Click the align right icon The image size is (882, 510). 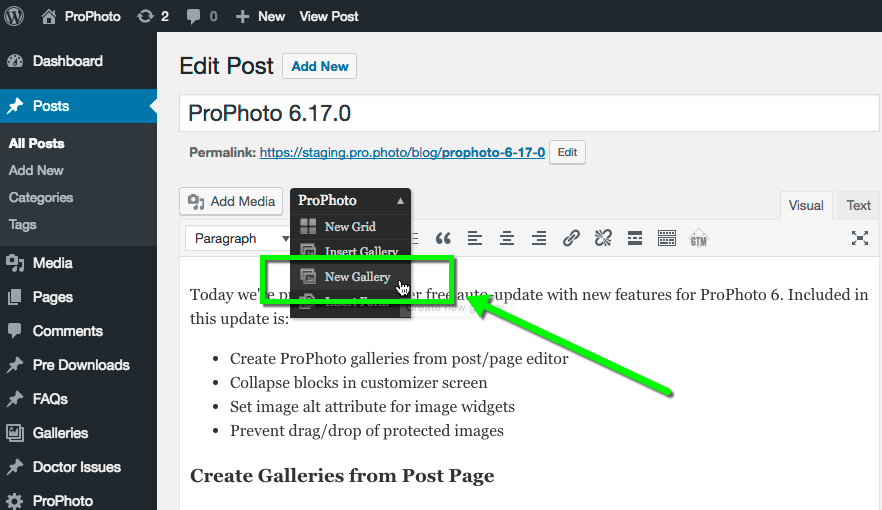[x=539, y=238]
